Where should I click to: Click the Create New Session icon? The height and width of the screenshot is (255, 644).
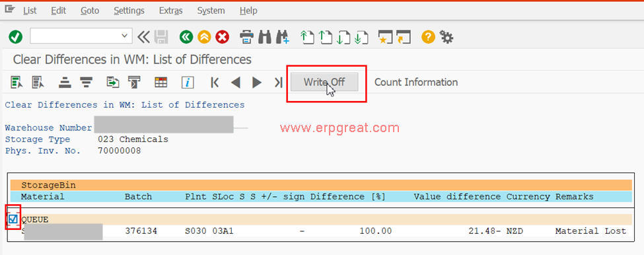pyautogui.click(x=385, y=38)
